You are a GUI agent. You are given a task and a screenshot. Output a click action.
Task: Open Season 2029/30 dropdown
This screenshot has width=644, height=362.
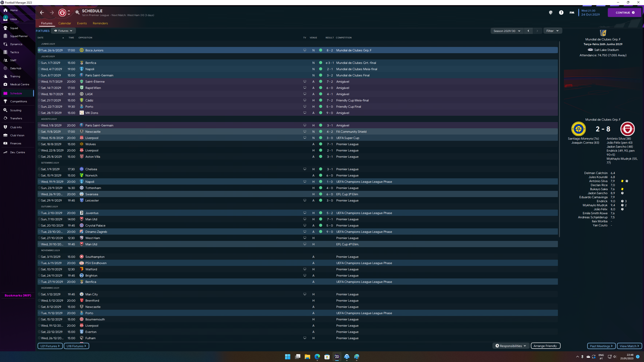tap(507, 31)
